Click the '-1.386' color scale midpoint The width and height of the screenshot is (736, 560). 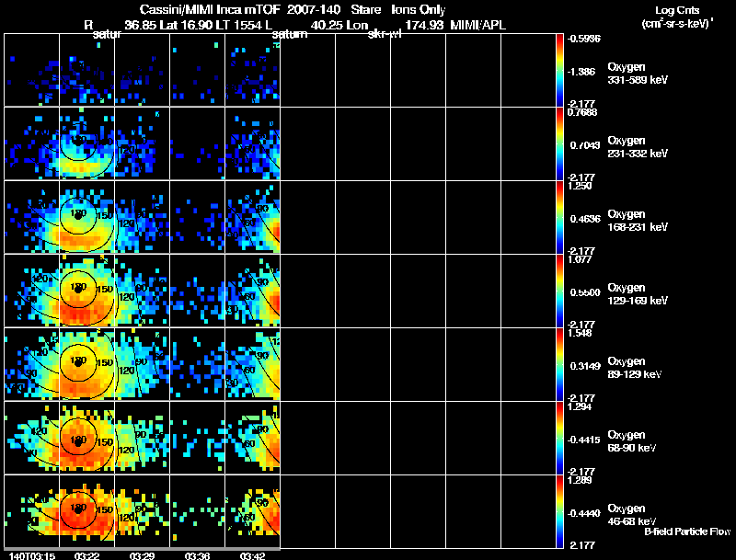[x=581, y=72]
